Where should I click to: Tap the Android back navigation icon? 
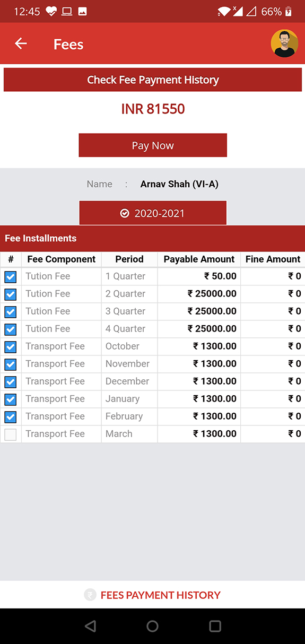point(90,626)
